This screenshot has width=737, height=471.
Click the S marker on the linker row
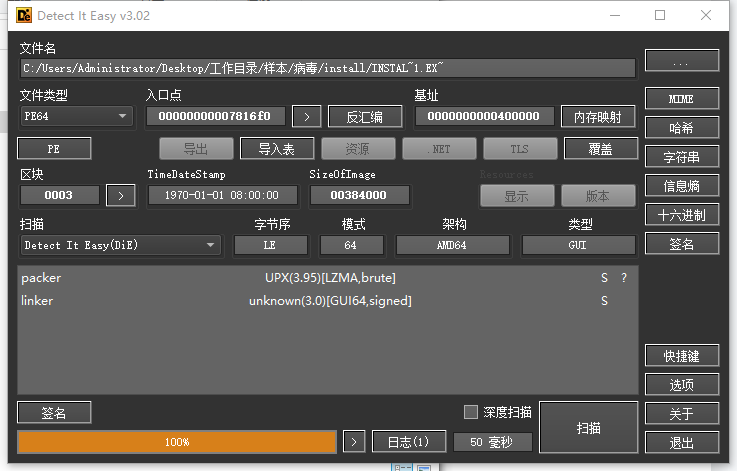click(x=604, y=301)
